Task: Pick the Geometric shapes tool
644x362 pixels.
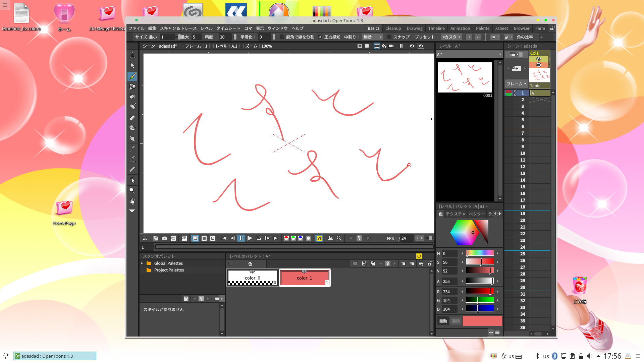Action: click(132, 87)
